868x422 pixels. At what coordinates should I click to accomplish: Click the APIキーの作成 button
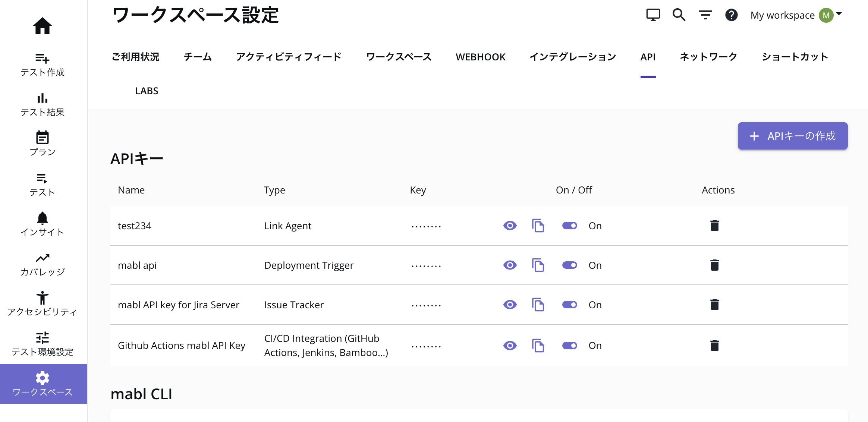tap(792, 136)
